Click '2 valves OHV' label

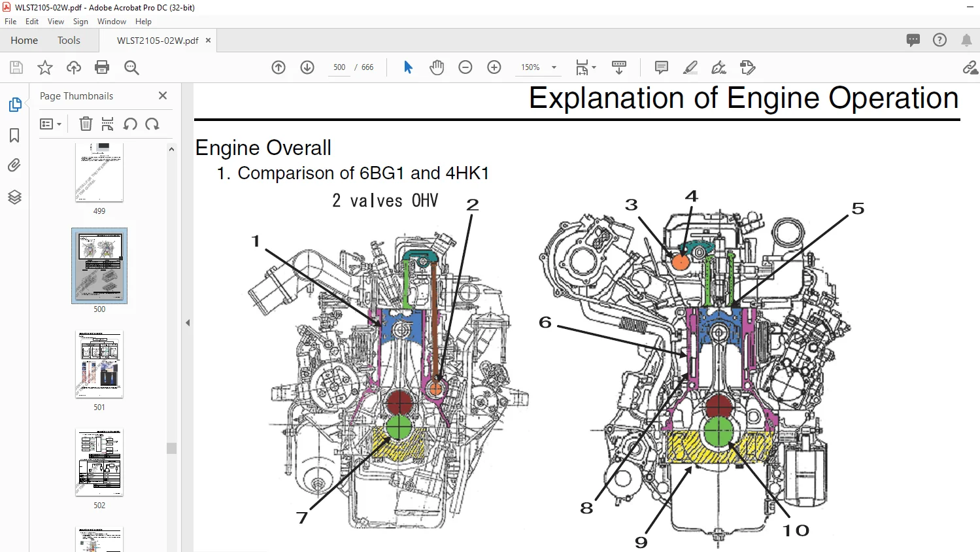pyautogui.click(x=385, y=201)
